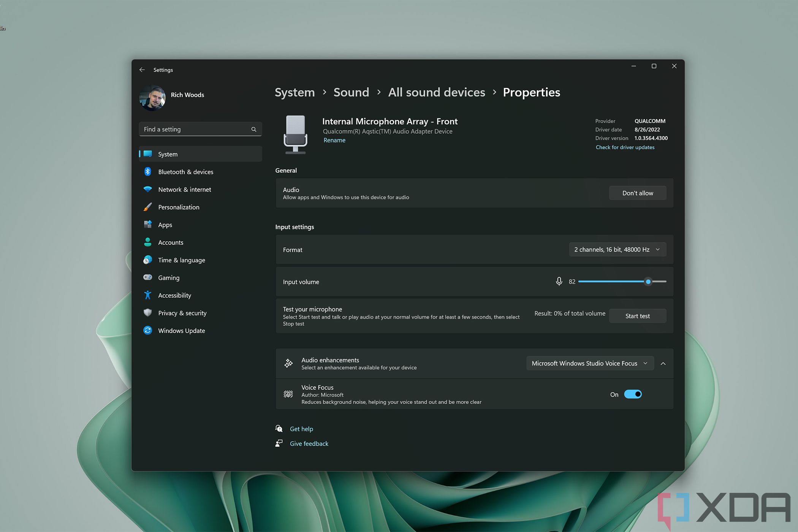Drag the Input volume slider

[648, 282]
